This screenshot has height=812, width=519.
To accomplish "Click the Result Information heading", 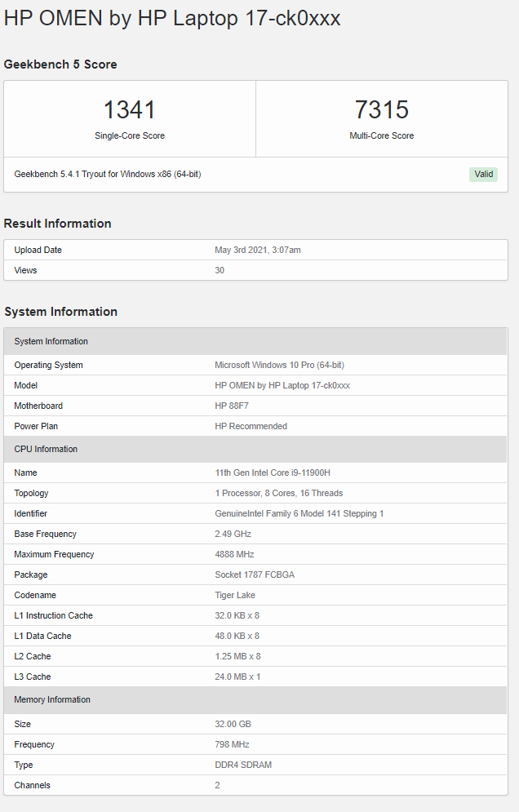I will click(x=57, y=223).
